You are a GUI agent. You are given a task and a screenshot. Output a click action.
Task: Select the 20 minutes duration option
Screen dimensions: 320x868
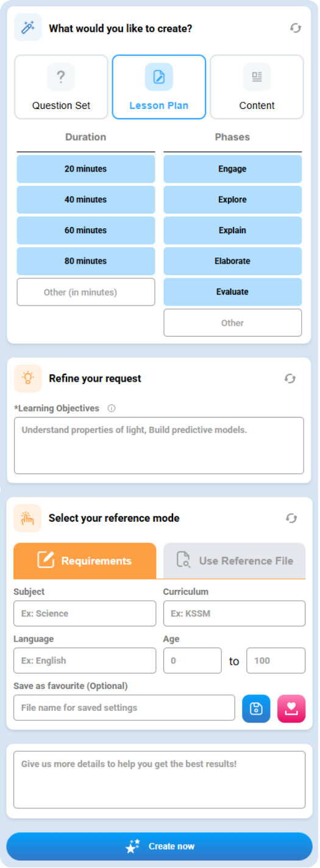tap(86, 169)
